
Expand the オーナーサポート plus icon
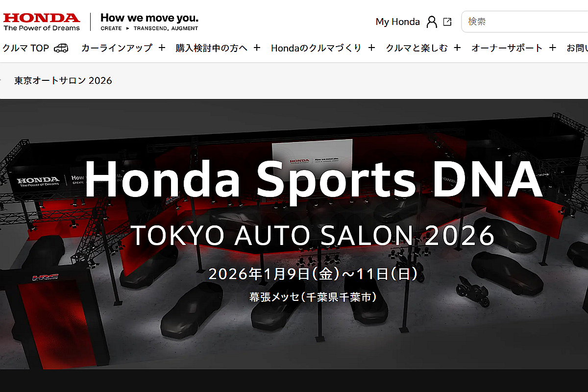coord(553,48)
